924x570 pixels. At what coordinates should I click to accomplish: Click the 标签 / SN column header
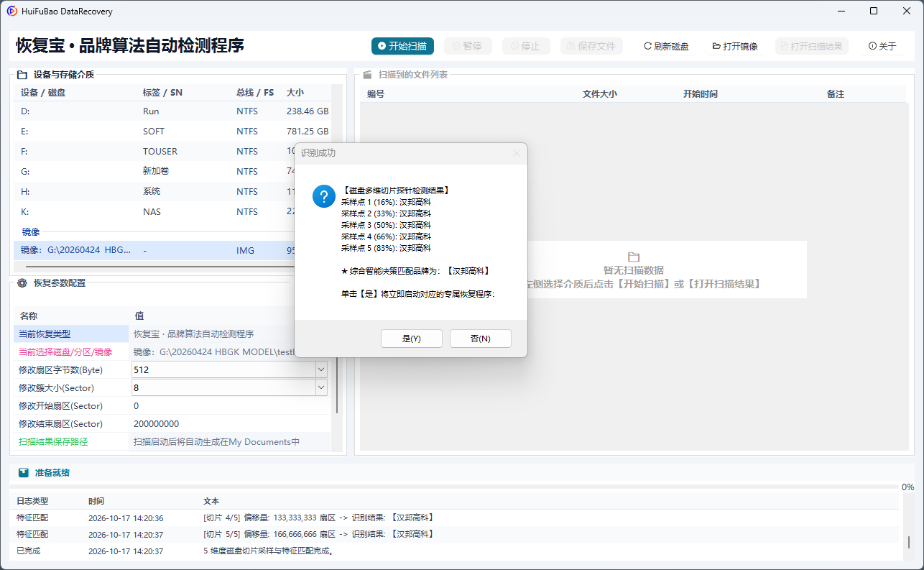pos(162,93)
